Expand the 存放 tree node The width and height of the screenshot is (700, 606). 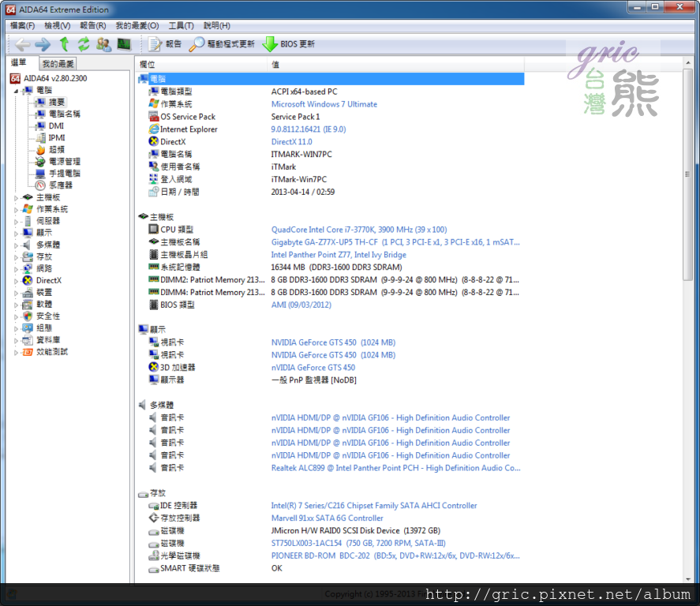click(x=17, y=257)
